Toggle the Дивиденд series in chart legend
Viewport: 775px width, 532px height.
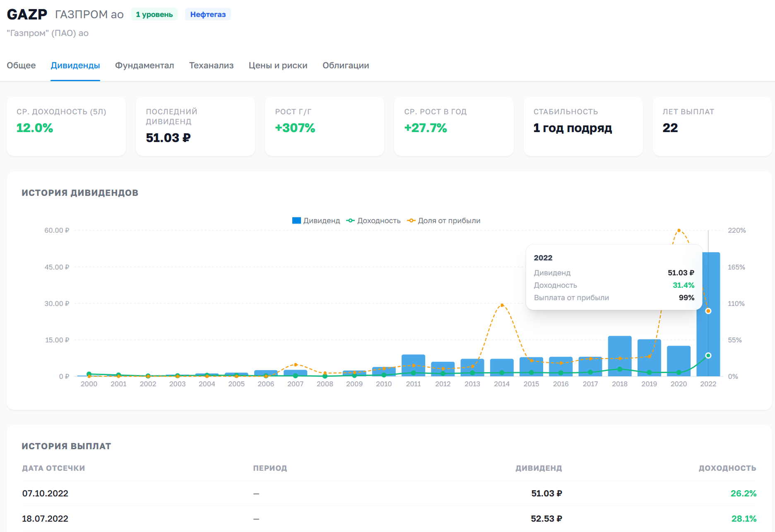point(316,221)
